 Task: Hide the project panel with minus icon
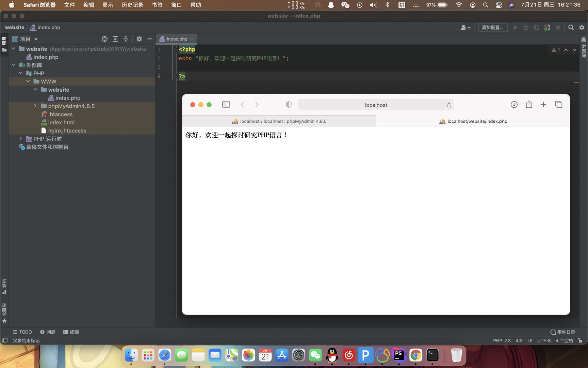coord(150,39)
